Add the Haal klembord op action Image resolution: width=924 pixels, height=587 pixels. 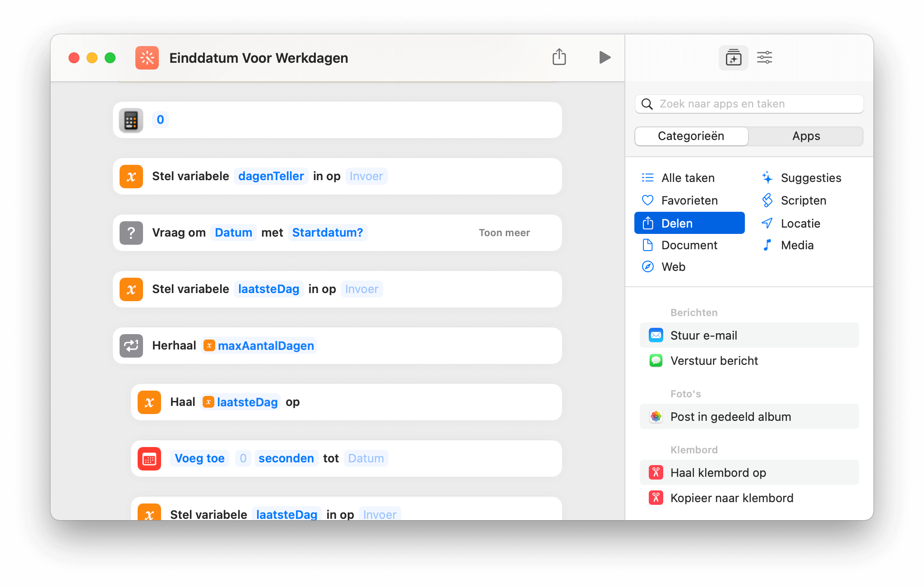[x=749, y=473]
